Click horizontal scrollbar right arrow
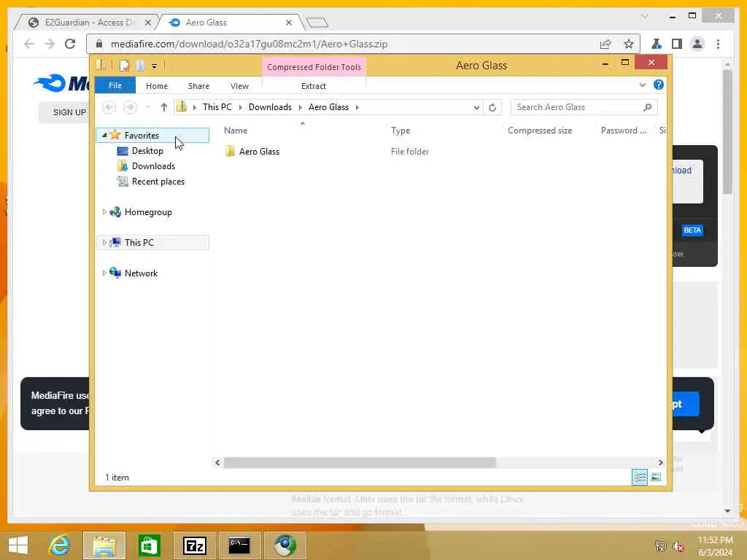747x560 pixels. [660, 462]
